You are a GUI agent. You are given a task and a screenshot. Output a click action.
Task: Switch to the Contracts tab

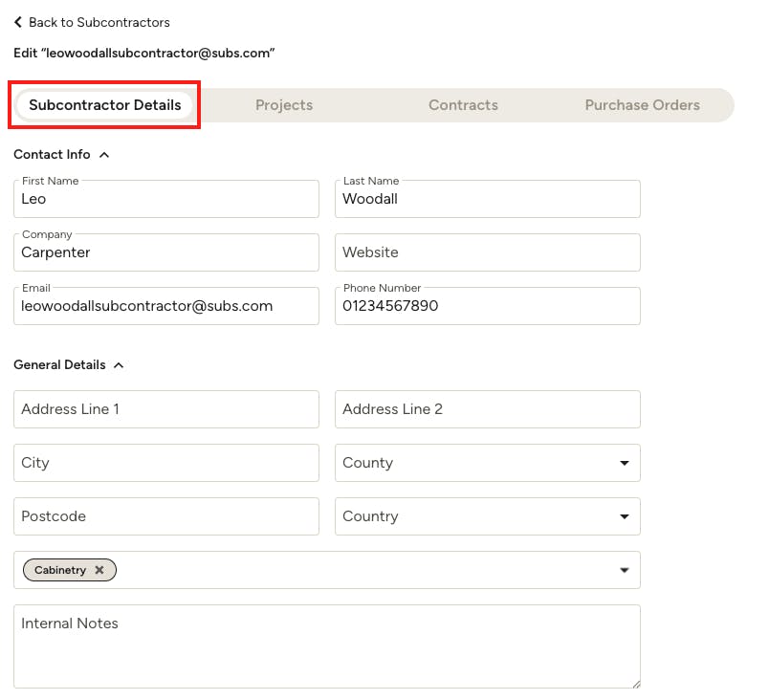[x=463, y=105]
